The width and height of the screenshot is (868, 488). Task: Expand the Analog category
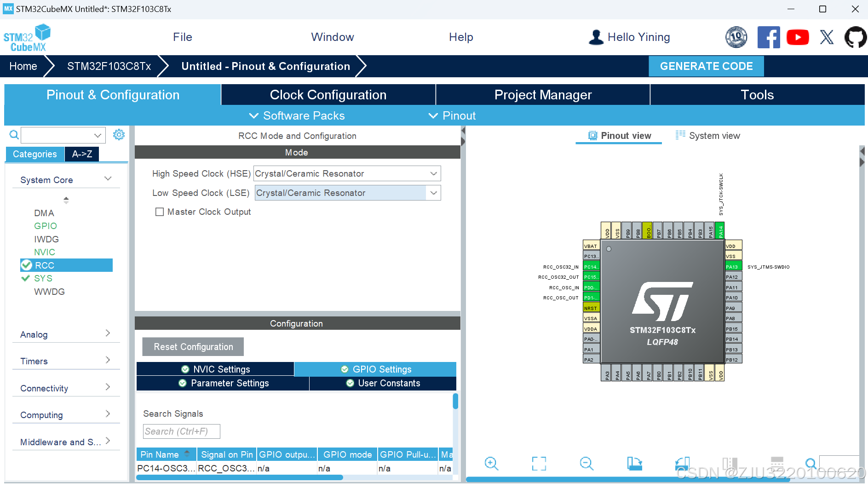(66, 334)
